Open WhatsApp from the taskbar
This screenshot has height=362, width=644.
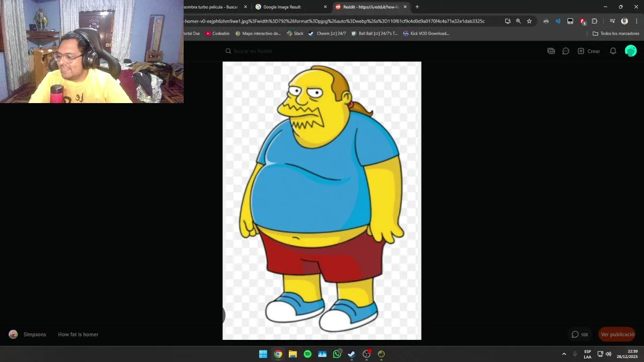pyautogui.click(x=337, y=354)
